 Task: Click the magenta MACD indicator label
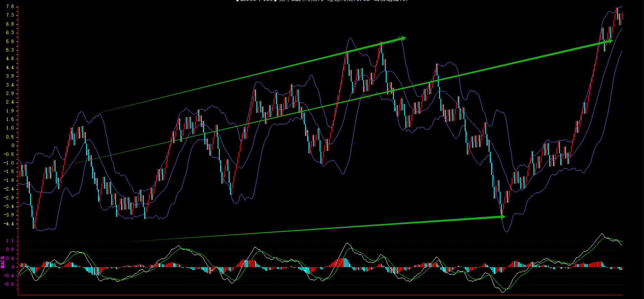point(3,262)
